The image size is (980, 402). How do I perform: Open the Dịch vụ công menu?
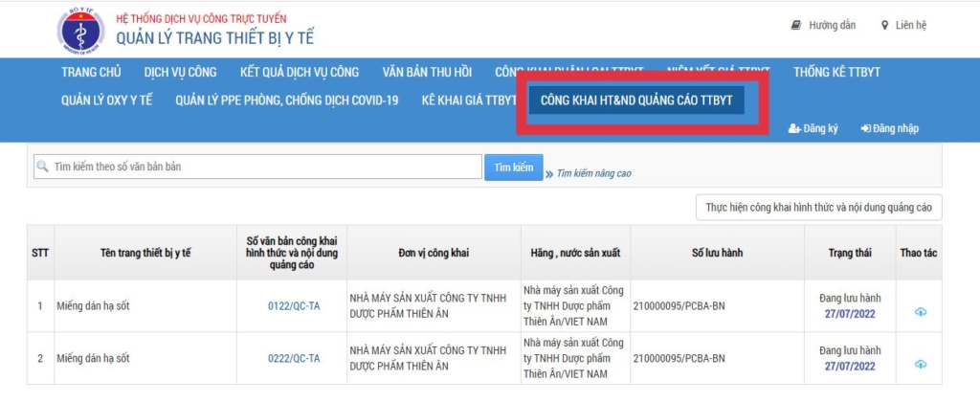click(x=180, y=72)
